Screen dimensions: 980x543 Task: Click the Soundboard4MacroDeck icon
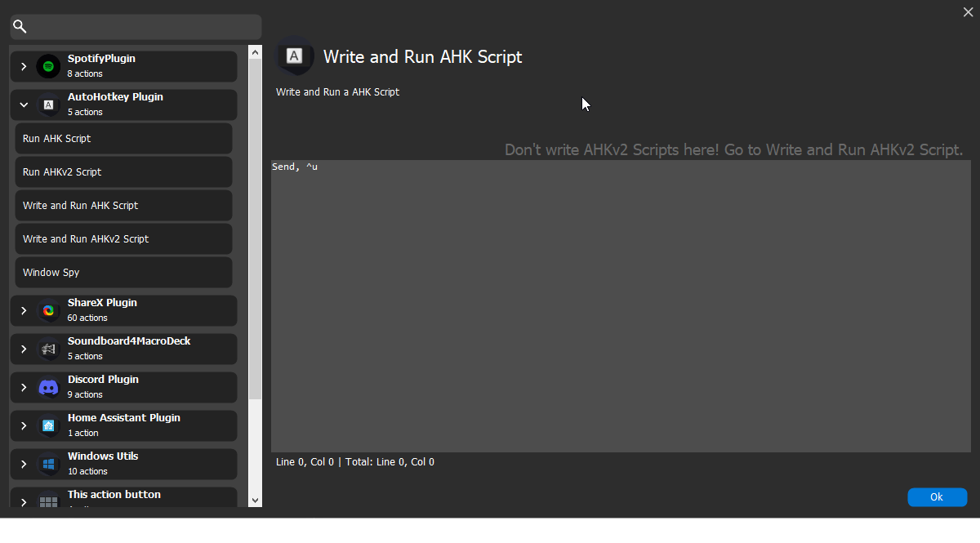tap(49, 349)
